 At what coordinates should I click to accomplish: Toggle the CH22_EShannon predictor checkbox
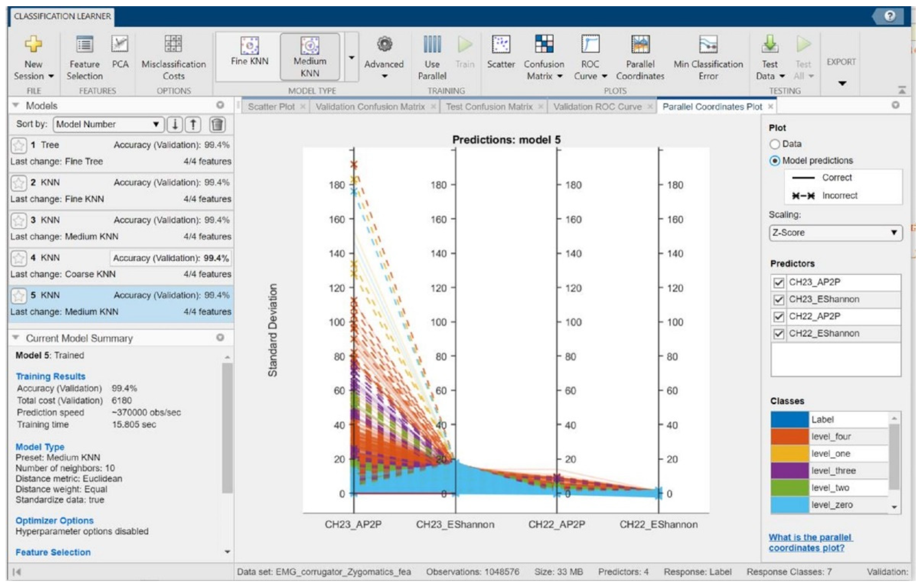click(x=778, y=334)
